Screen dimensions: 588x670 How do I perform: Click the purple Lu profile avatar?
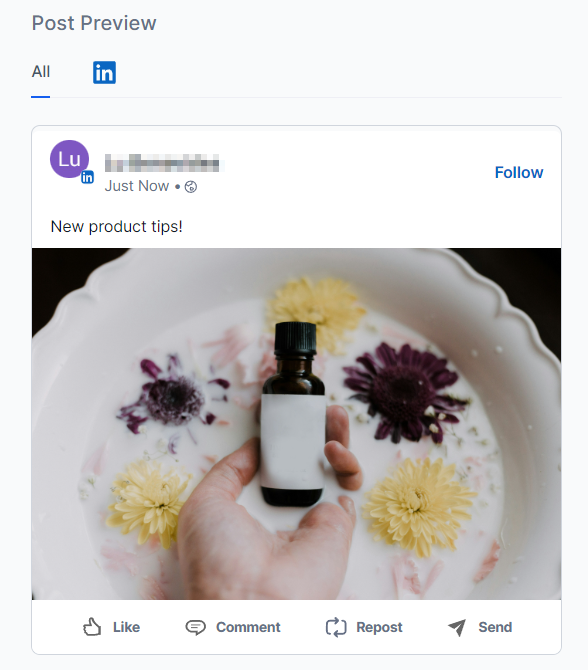[69, 159]
